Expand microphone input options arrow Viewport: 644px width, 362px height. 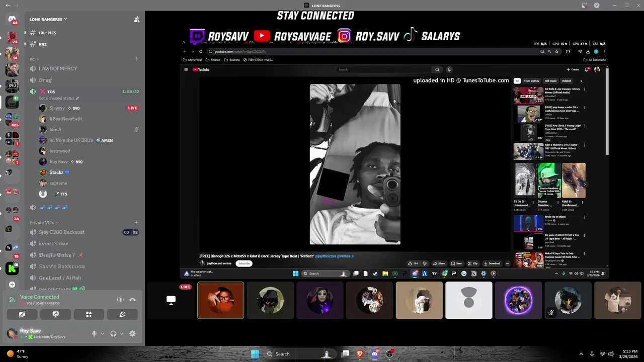click(x=103, y=333)
